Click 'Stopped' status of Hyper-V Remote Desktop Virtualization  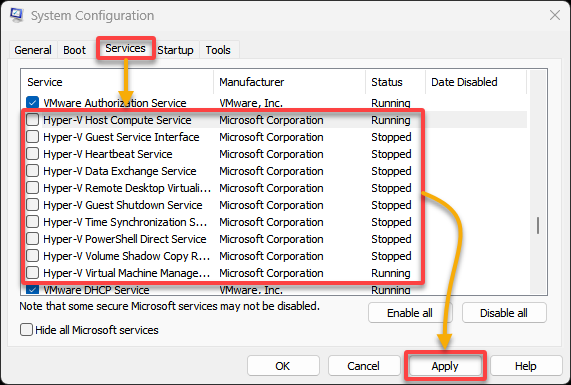391,188
